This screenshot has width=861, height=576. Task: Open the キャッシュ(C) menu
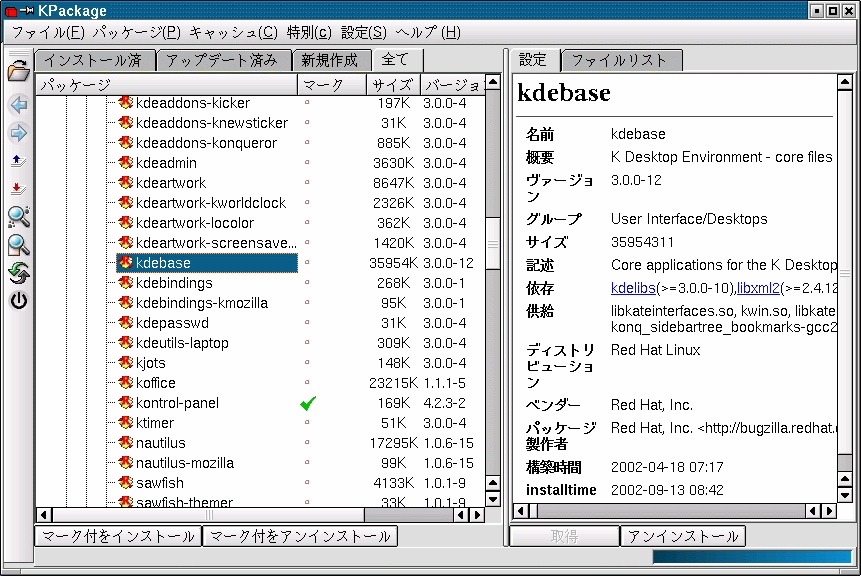click(233, 32)
